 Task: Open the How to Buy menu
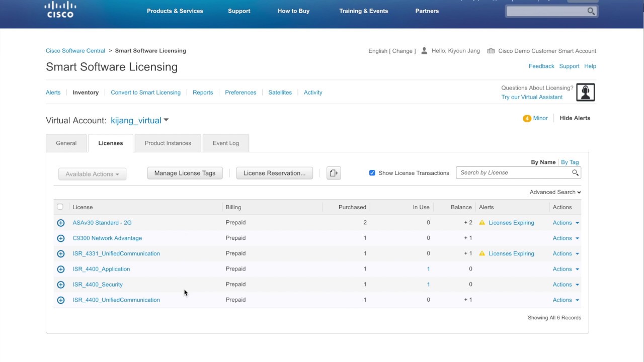click(x=294, y=11)
